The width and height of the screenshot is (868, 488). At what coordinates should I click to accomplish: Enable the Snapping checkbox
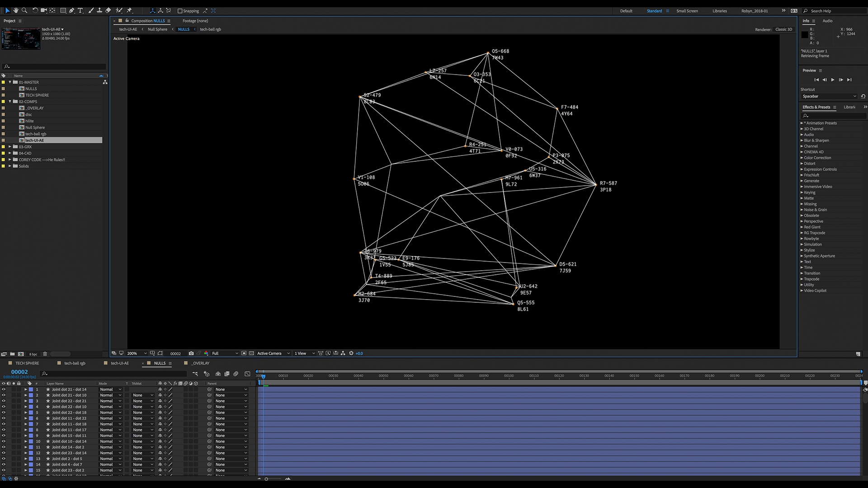[x=180, y=11]
